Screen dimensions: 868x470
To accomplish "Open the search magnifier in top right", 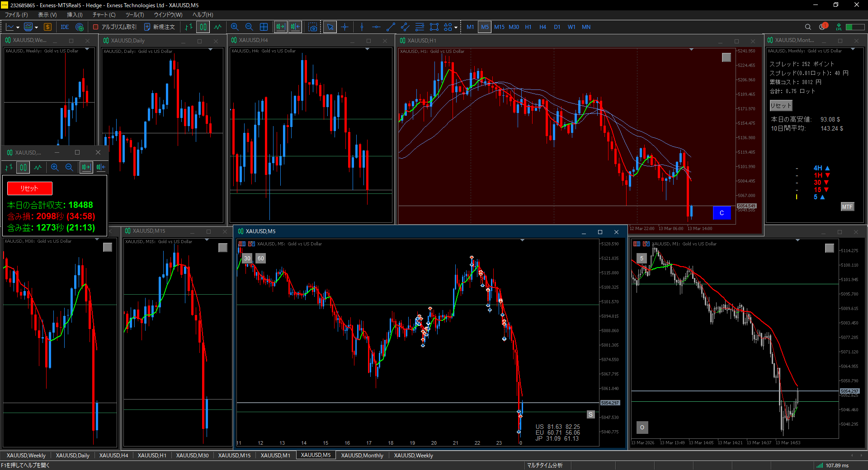I will (808, 27).
